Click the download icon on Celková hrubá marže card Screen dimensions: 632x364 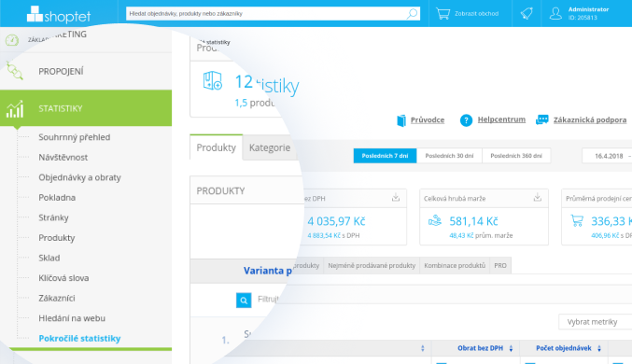(538, 197)
